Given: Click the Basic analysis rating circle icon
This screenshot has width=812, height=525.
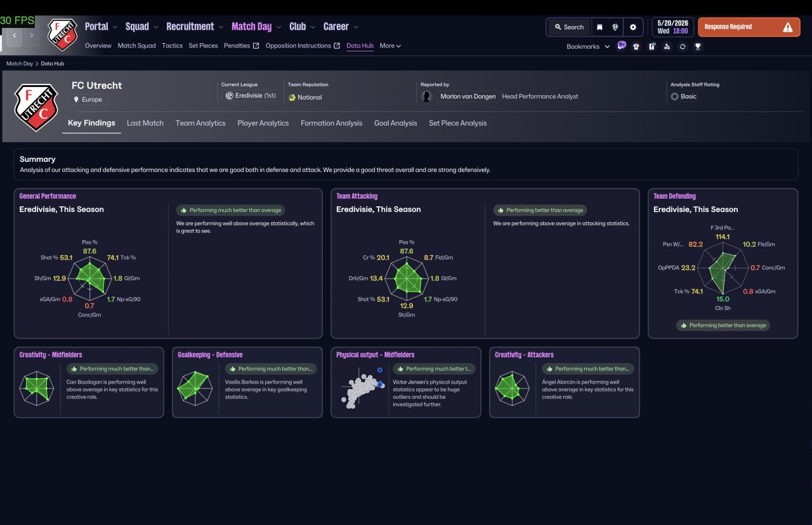Looking at the screenshot, I should (x=674, y=96).
